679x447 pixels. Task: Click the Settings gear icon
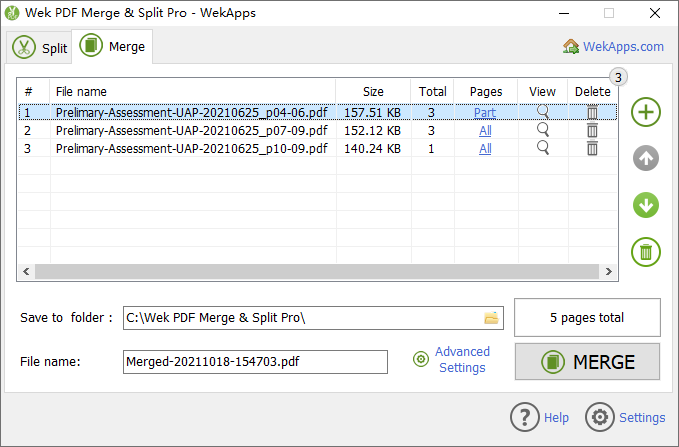[x=599, y=417]
